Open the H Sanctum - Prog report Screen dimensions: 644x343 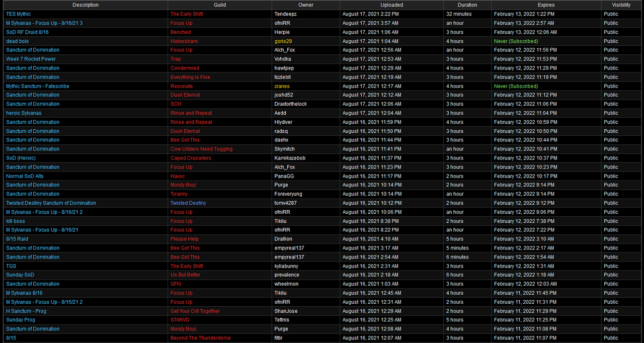point(26,311)
